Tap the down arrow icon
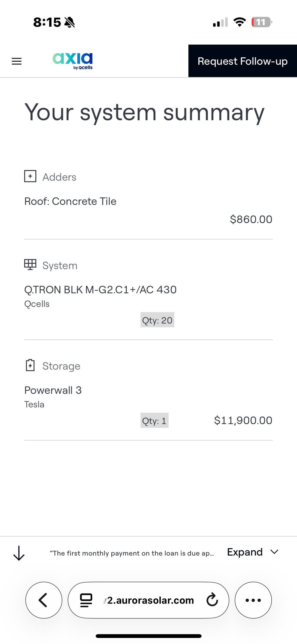The image size is (297, 644). [x=19, y=553]
